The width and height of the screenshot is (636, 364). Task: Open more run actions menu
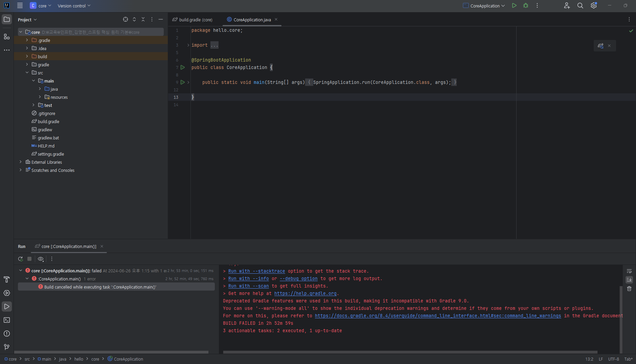coord(537,5)
